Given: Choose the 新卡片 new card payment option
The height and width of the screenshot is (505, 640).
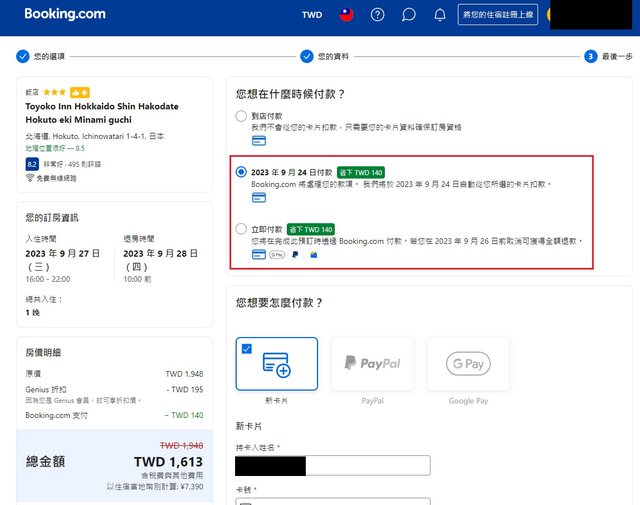Looking at the screenshot, I should (277, 363).
